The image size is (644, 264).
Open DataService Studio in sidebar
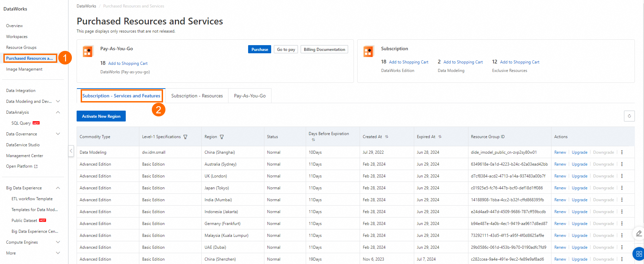point(23,145)
